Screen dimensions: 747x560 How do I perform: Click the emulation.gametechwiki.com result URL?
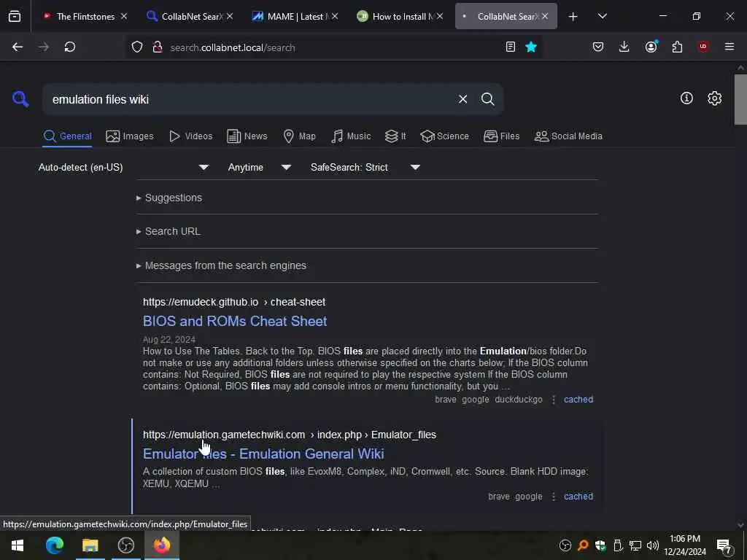click(289, 435)
